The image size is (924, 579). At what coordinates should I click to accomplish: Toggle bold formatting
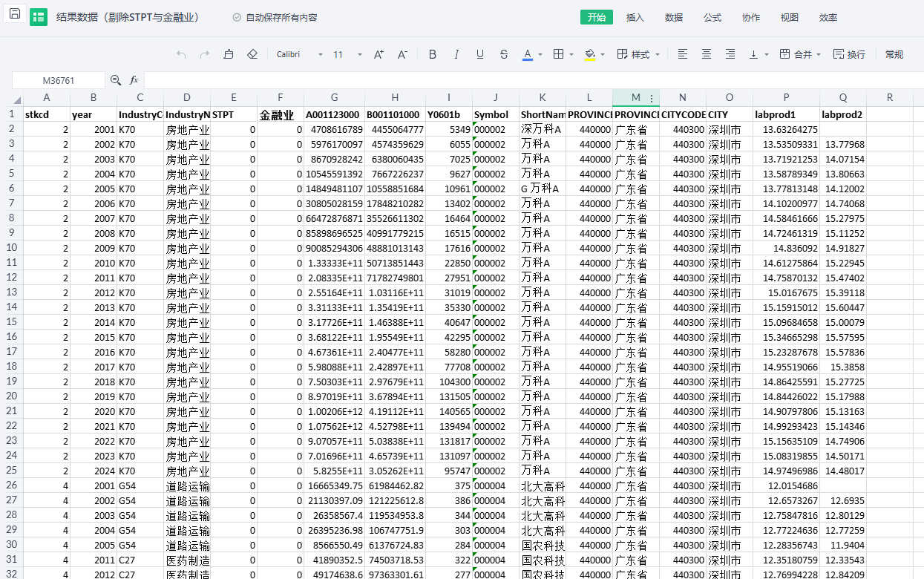point(433,54)
